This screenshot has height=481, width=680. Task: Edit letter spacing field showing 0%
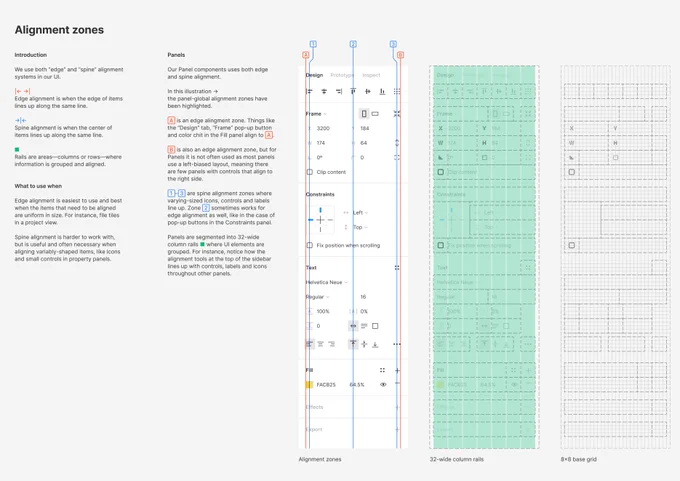click(364, 311)
